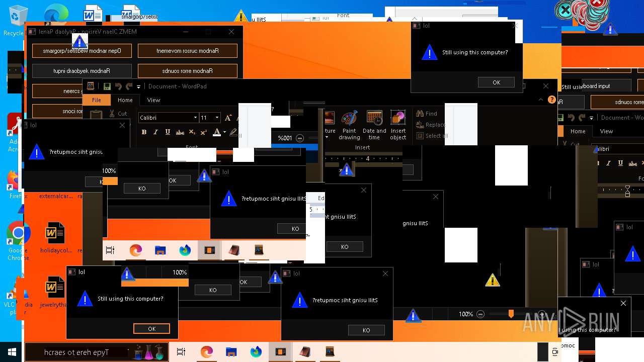Click the Windows Start button

12,352
